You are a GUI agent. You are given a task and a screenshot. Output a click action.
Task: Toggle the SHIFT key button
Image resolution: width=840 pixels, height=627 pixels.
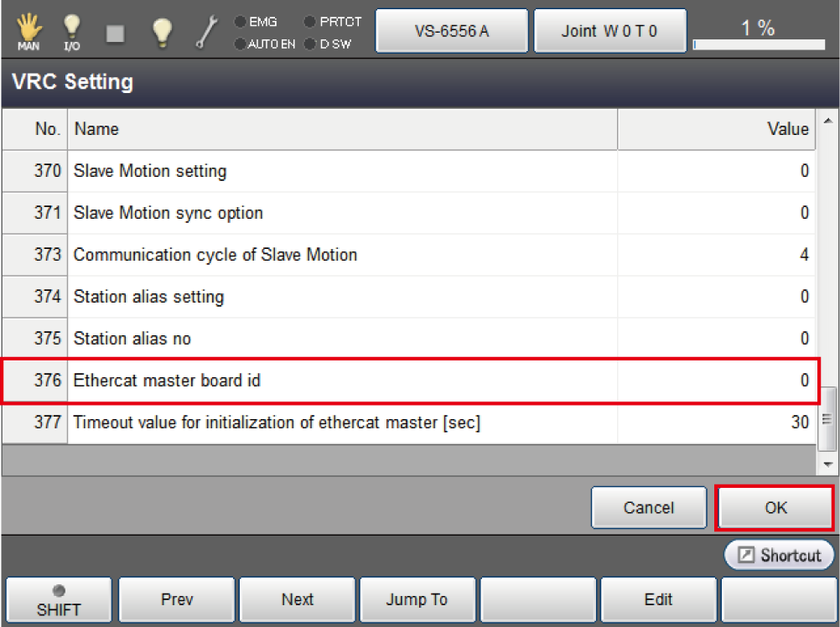point(59,601)
